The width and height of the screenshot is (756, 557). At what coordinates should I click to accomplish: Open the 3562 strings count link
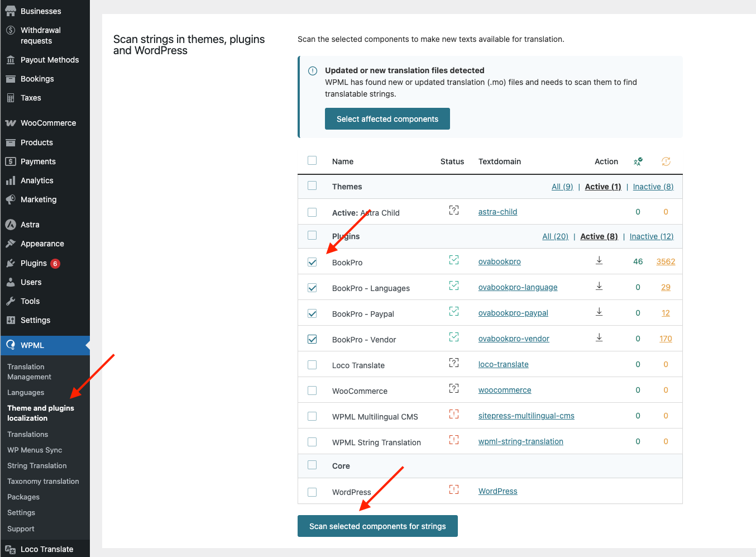coord(666,261)
